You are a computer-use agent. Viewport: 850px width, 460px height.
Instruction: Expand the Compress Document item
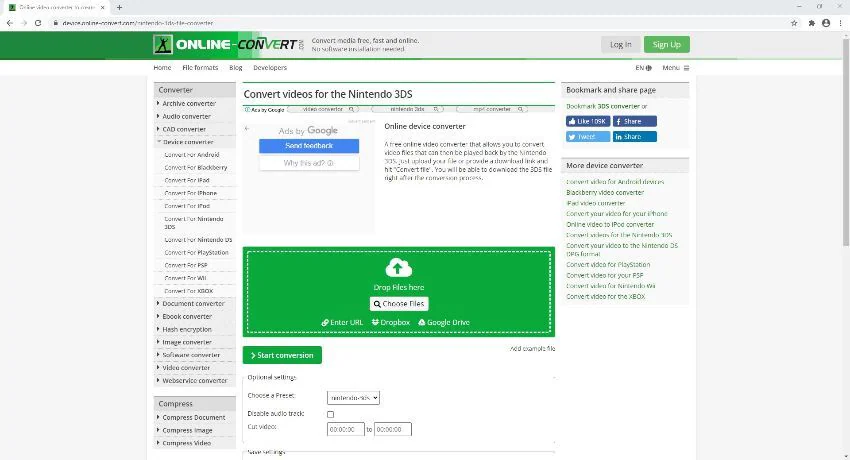click(x=195, y=418)
